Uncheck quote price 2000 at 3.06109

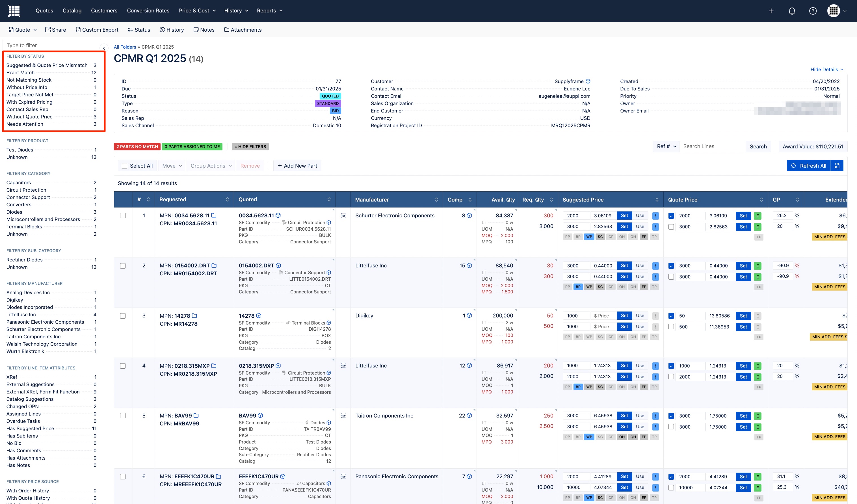coord(671,216)
